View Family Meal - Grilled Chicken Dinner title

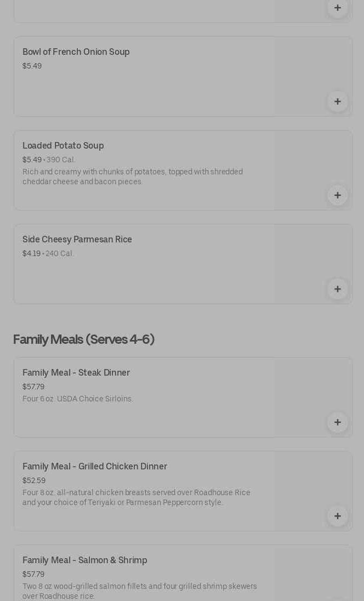[95, 467]
